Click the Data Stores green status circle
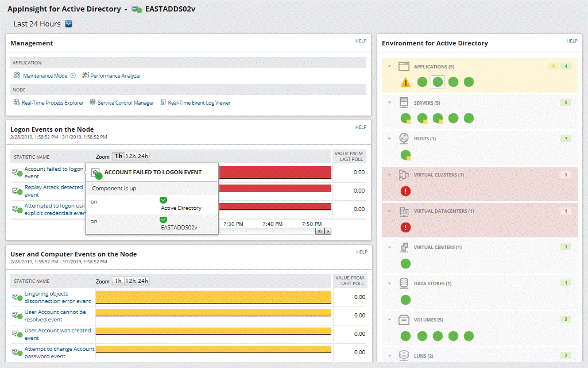Viewport: 588px width, 368px height. tap(405, 300)
